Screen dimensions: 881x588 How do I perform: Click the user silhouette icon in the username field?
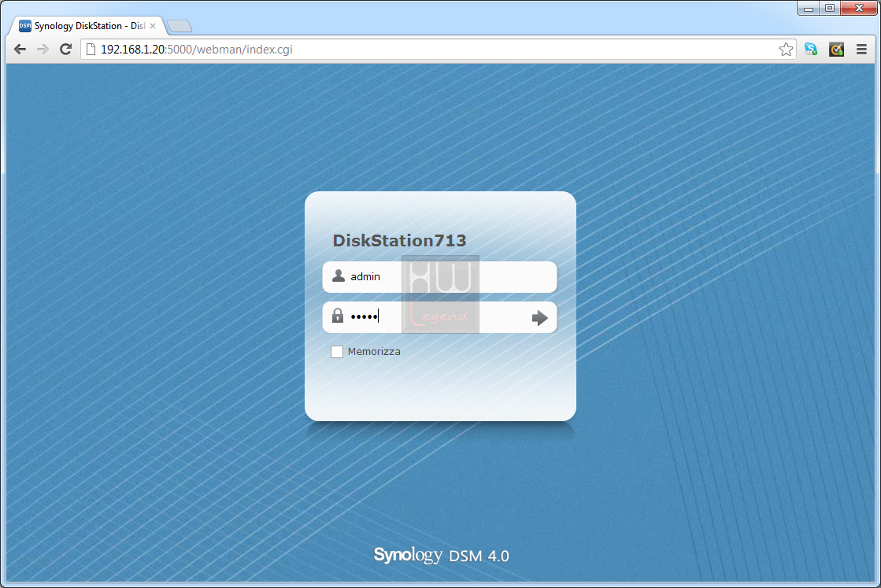339,276
